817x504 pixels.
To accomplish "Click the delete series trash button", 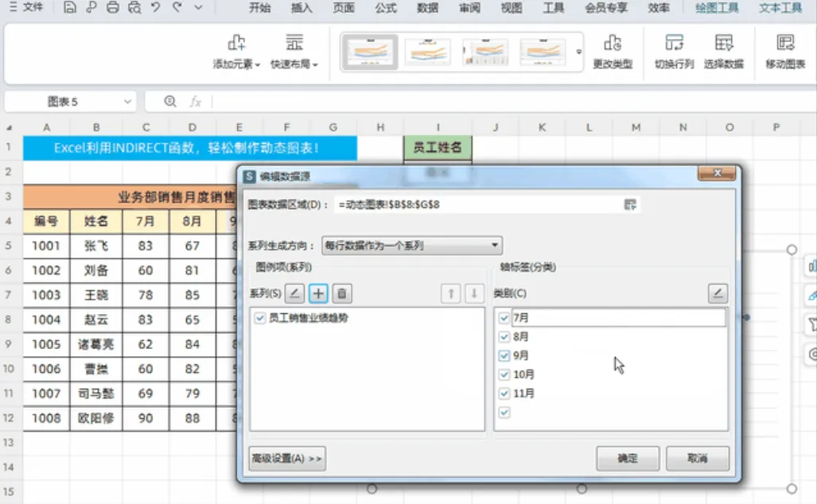I will pos(342,293).
